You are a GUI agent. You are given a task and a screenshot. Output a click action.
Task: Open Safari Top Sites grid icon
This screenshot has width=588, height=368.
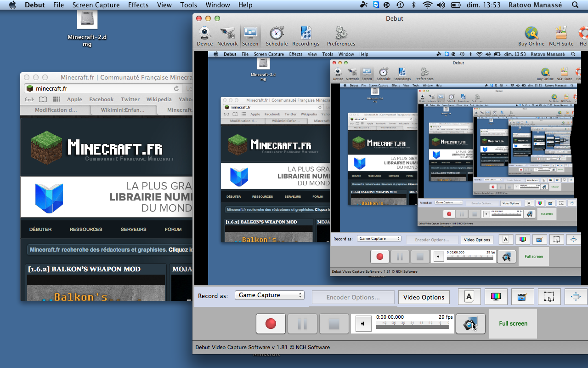pos(57,99)
